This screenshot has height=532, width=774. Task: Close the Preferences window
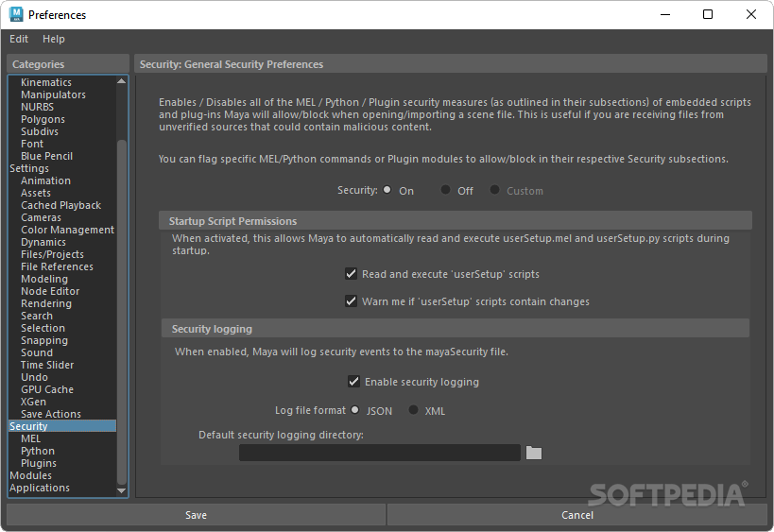[750, 14]
